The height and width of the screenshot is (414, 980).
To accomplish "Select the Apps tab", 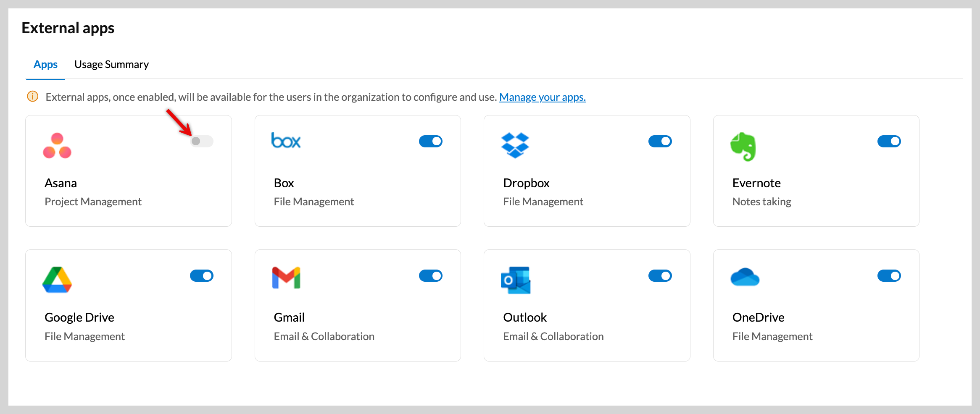I will tap(45, 64).
